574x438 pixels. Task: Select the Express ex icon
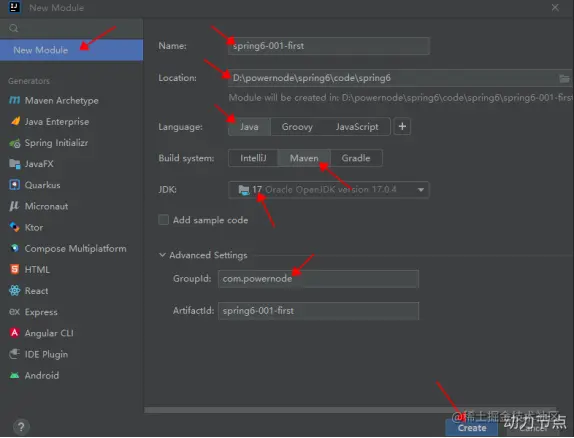14,312
